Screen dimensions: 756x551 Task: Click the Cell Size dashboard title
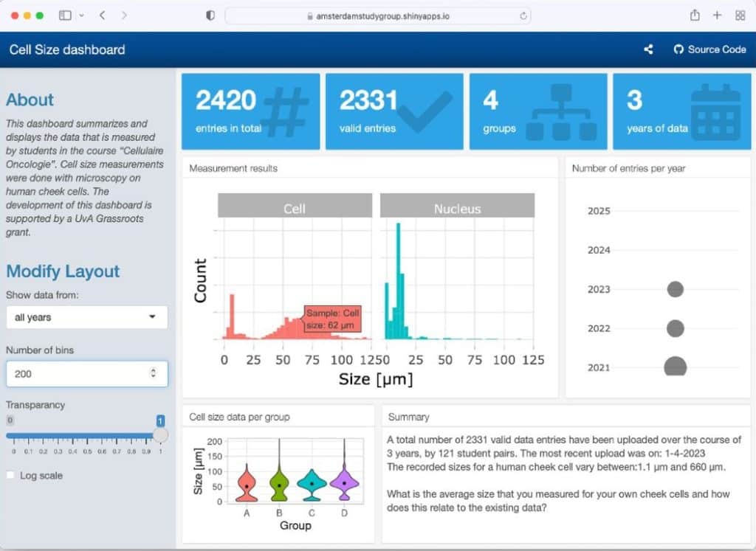67,49
